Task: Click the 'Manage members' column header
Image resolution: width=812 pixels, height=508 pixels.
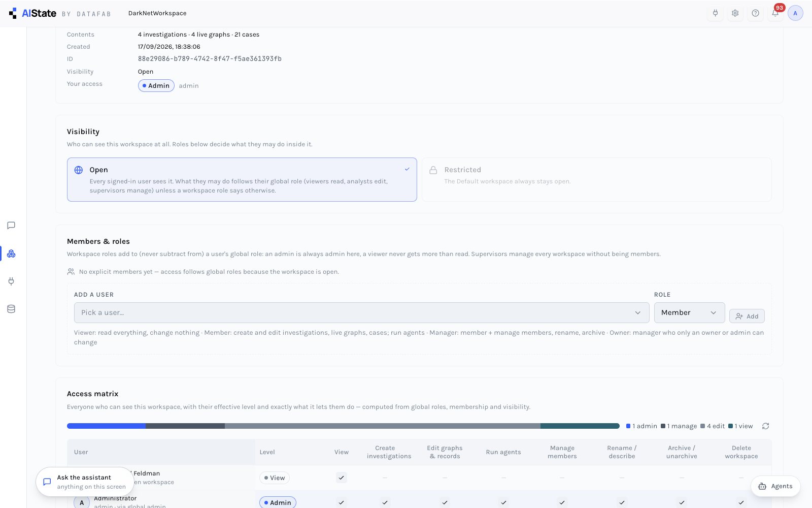Action: (x=562, y=452)
